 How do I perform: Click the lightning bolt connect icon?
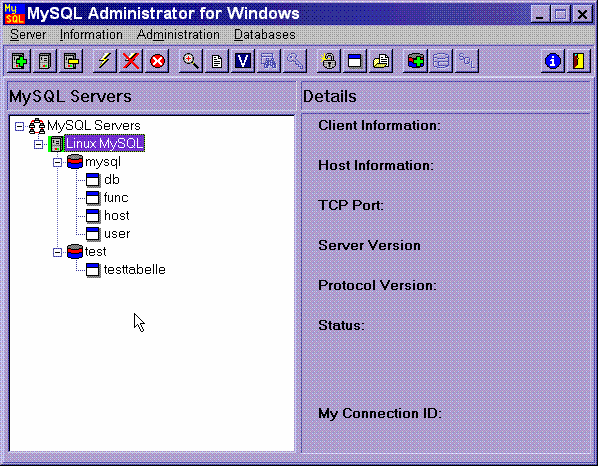104,61
